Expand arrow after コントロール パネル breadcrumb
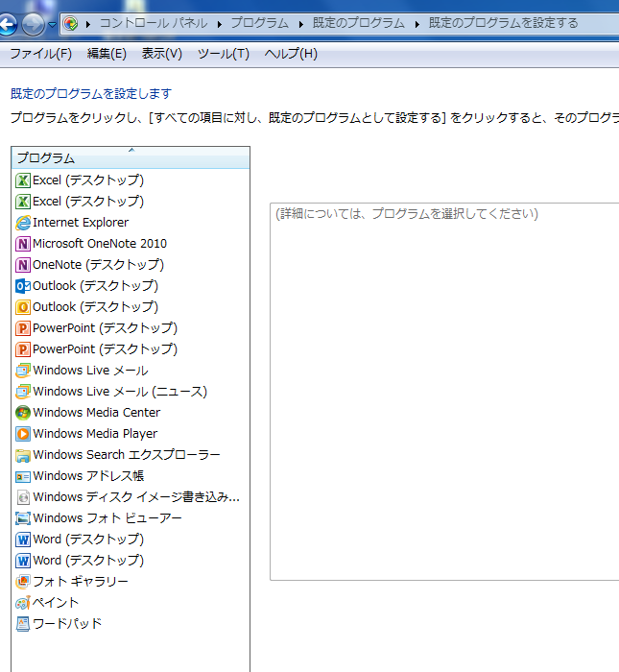This screenshot has height=672, width=619. 220,24
